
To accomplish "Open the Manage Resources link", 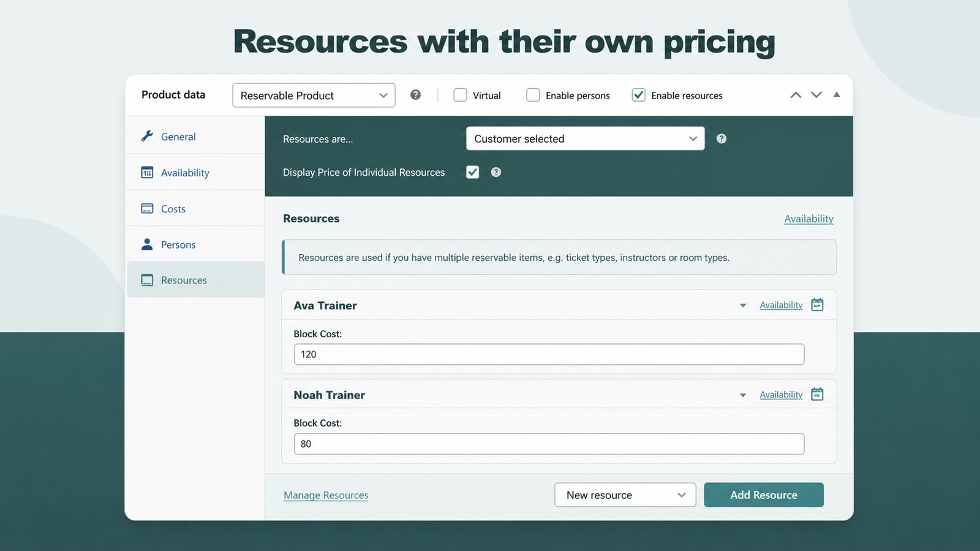I will point(326,495).
